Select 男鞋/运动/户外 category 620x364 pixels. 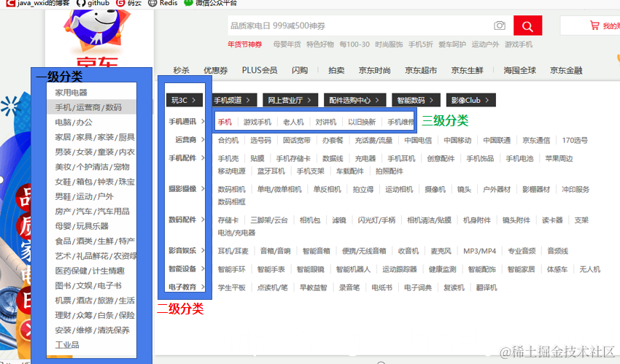tap(84, 196)
